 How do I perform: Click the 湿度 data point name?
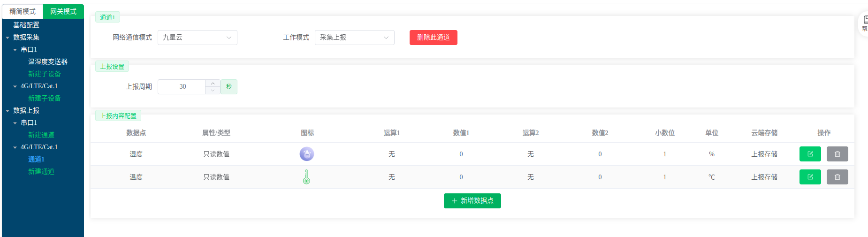pyautogui.click(x=136, y=154)
